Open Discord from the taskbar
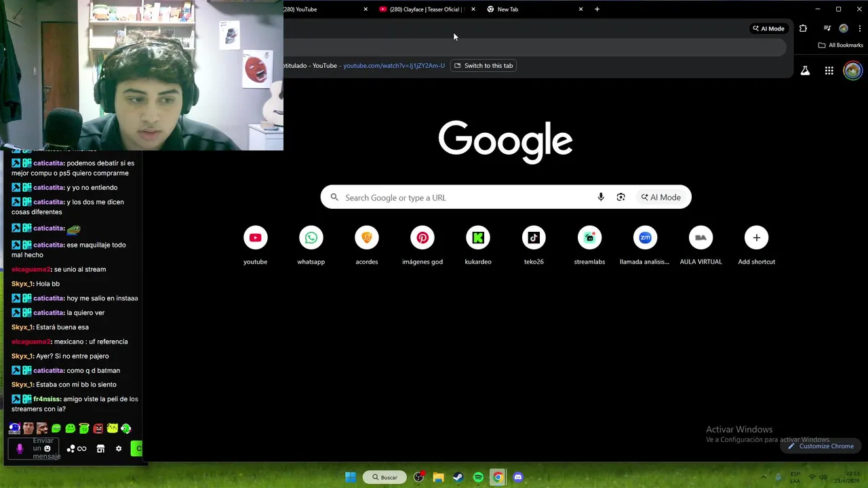 (518, 477)
